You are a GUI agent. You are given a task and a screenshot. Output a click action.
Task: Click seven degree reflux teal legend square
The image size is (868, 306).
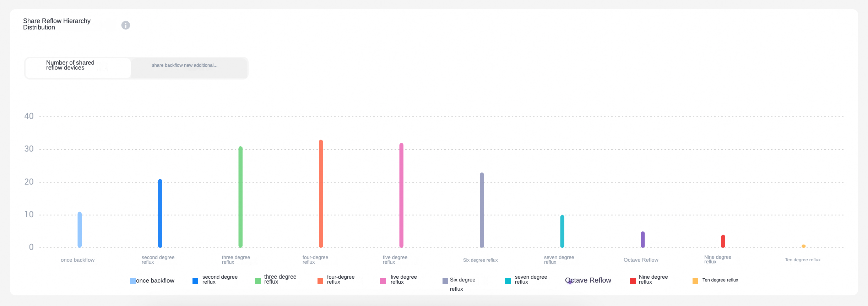click(508, 281)
